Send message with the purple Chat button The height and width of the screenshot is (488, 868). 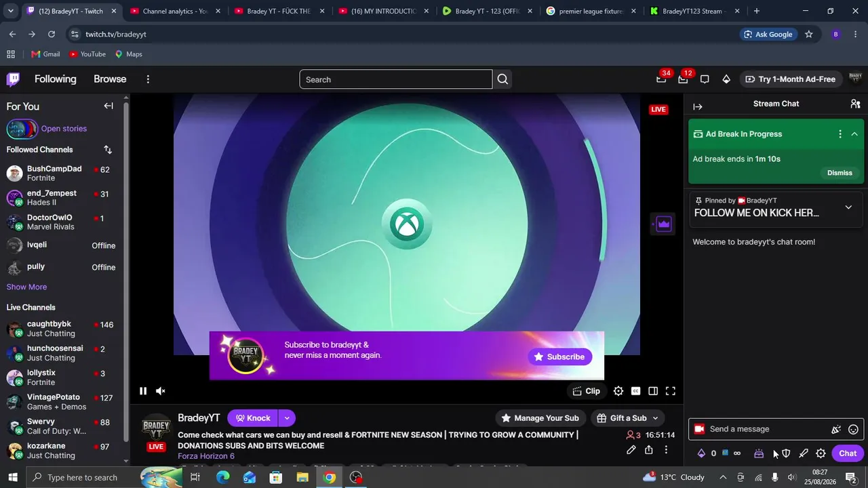point(848,453)
